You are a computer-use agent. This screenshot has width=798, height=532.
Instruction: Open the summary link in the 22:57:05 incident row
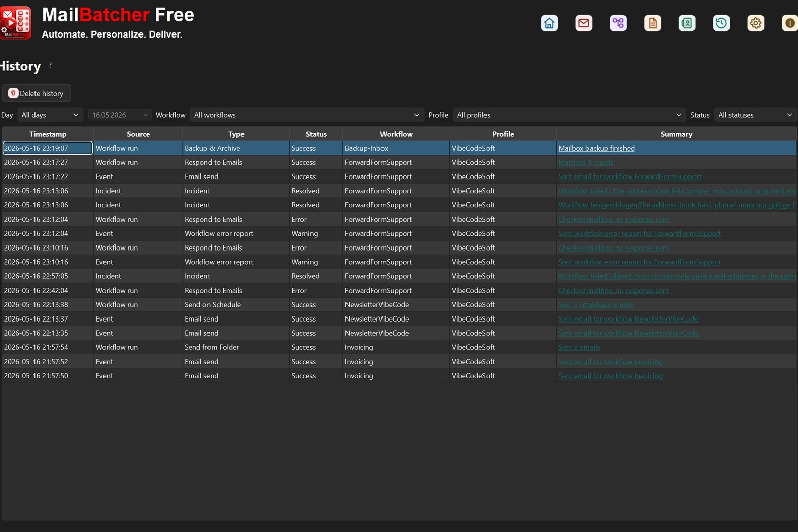pos(677,276)
